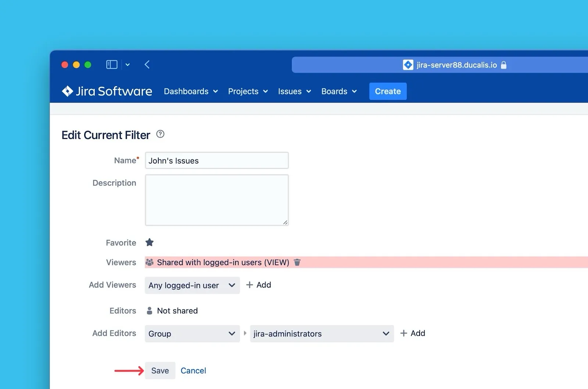Click Add next to Add Viewers
588x389 pixels.
[259, 285]
